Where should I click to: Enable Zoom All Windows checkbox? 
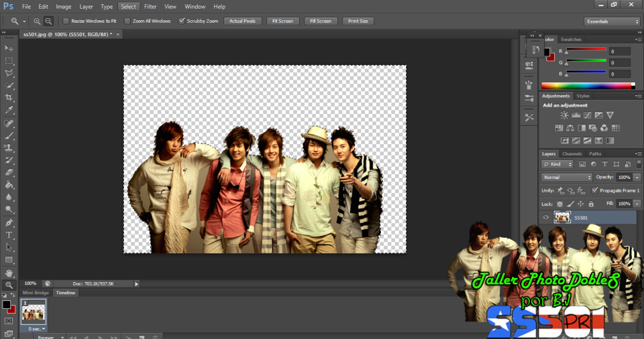(x=127, y=21)
